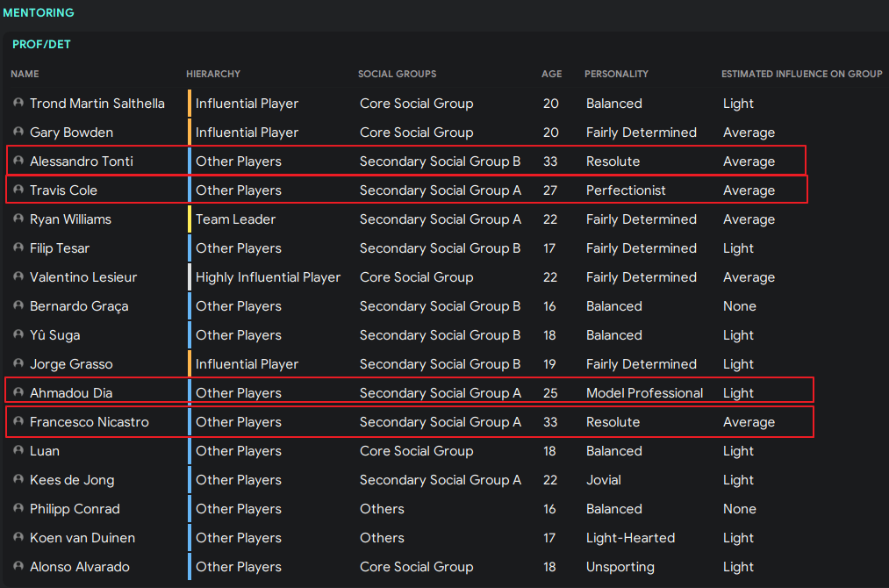Click Model Professional personality of Ahmadou Dia

(645, 392)
